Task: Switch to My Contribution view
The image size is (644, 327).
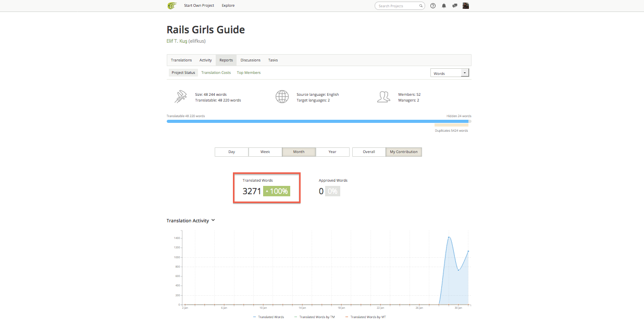Action: pyautogui.click(x=404, y=152)
